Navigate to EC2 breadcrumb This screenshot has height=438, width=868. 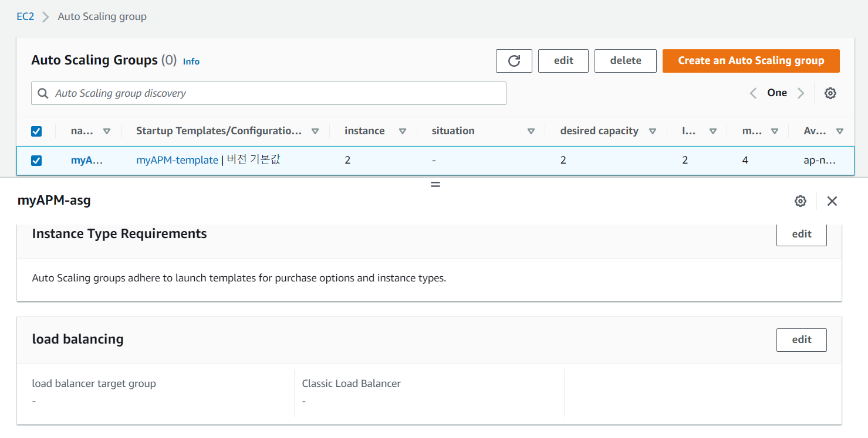coord(25,16)
